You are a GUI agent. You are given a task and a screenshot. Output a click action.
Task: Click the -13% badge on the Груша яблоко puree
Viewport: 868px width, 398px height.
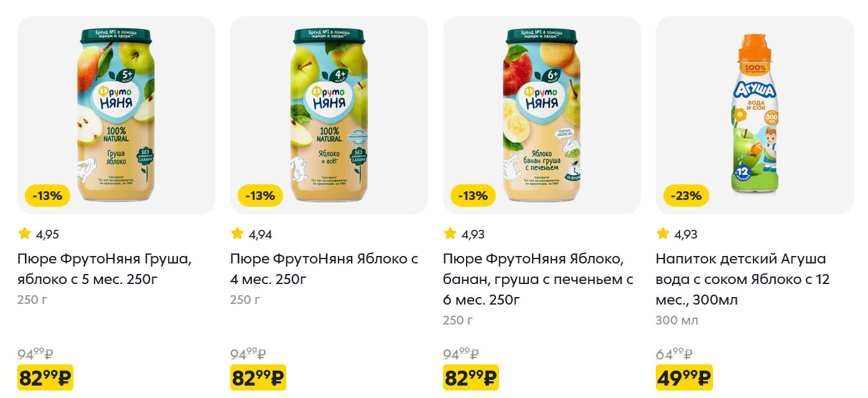(47, 196)
